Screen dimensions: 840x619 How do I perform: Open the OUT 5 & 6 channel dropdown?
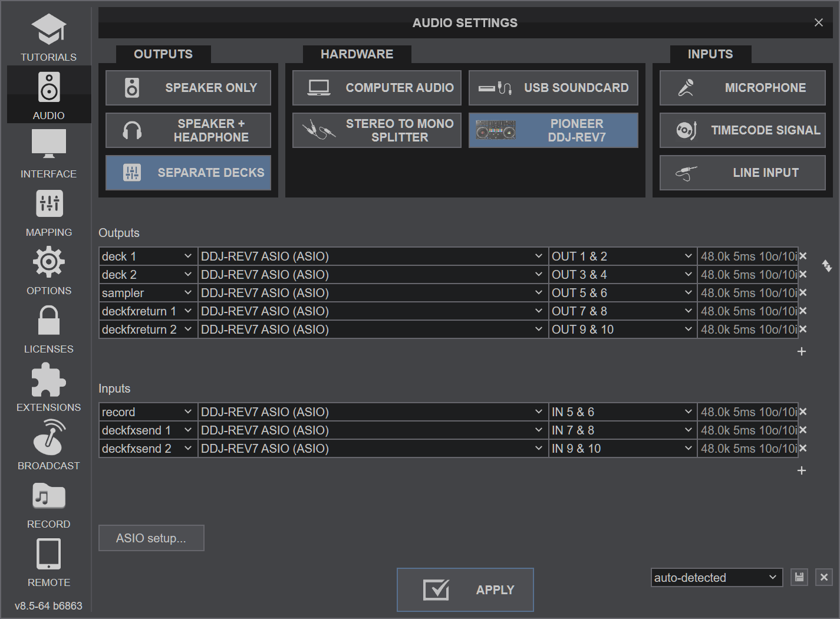pyautogui.click(x=622, y=293)
